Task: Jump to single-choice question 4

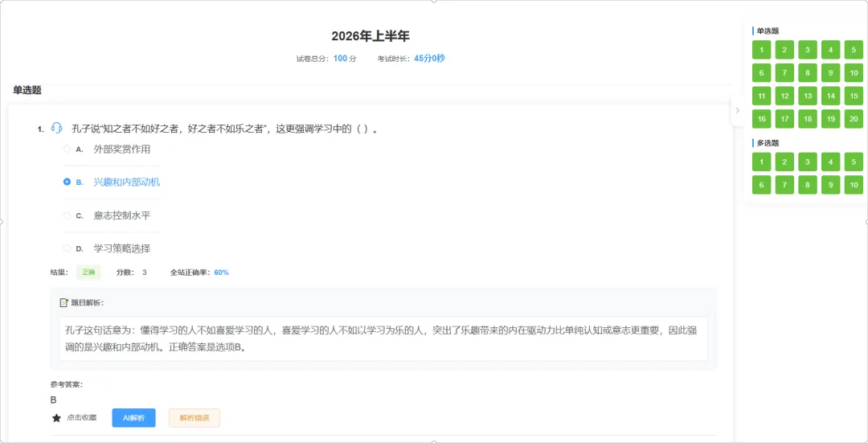Action: tap(831, 50)
